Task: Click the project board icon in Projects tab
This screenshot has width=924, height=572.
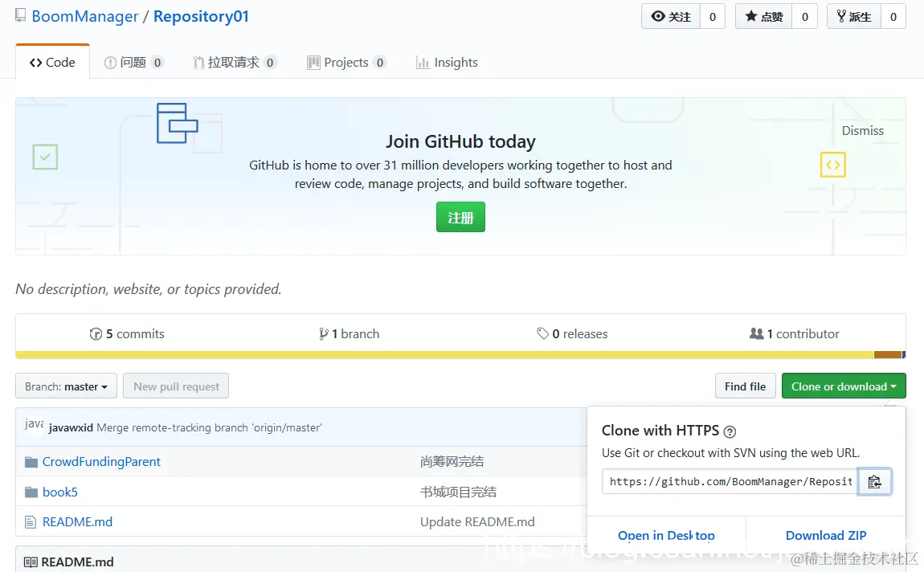Action: coord(313,63)
